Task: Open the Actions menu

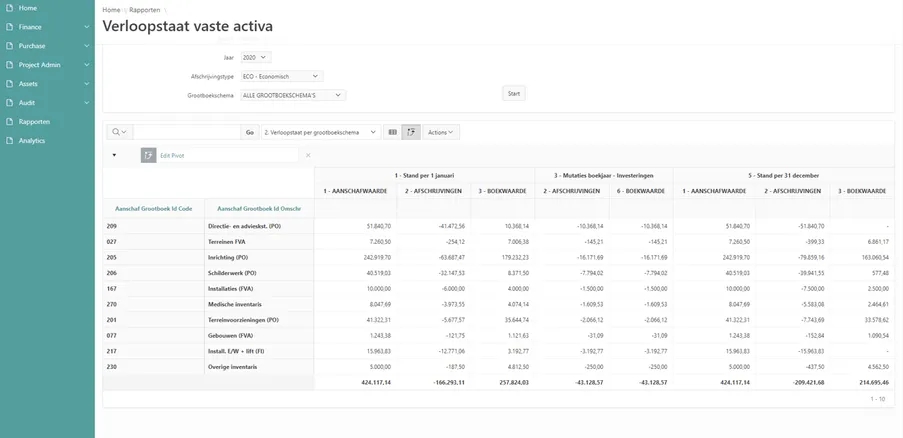Action: (x=440, y=132)
